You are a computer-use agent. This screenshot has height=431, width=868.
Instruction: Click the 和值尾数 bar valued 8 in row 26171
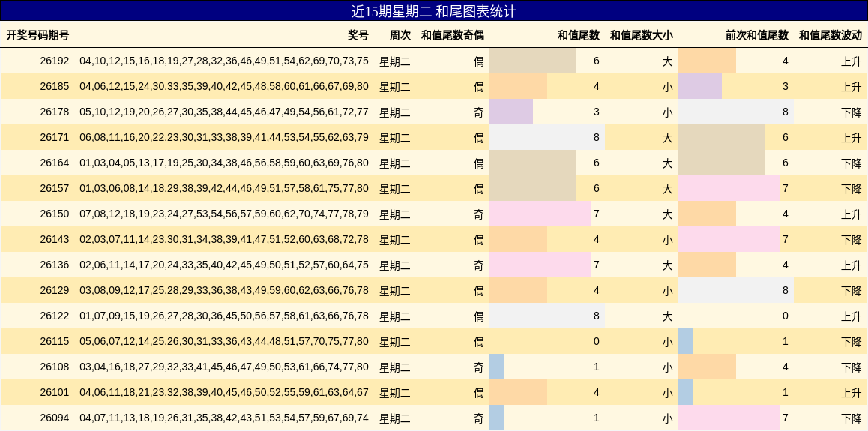(547, 137)
